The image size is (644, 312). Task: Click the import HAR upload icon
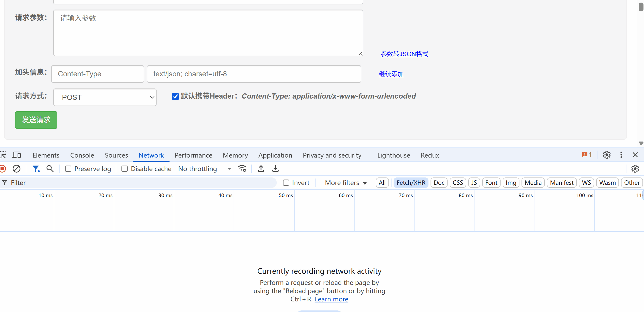point(261,169)
